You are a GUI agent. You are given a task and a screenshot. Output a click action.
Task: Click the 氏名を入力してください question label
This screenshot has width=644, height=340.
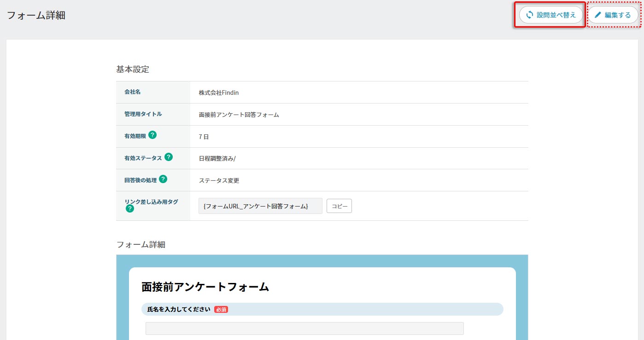coord(179,310)
